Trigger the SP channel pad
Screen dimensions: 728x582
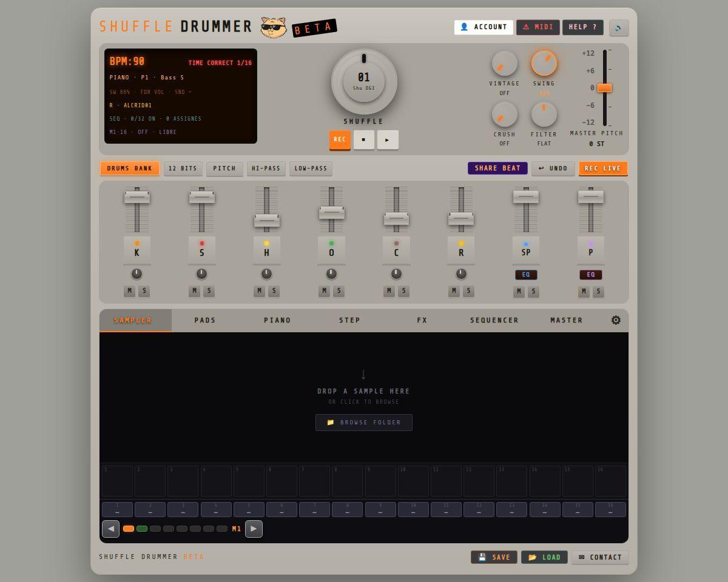[526, 250]
